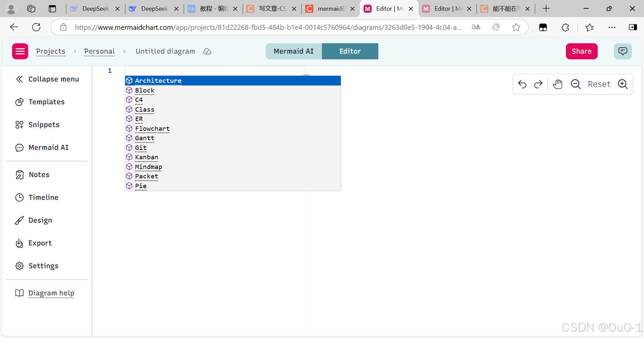Click the Share button
The image size is (644, 338).
coord(582,51)
